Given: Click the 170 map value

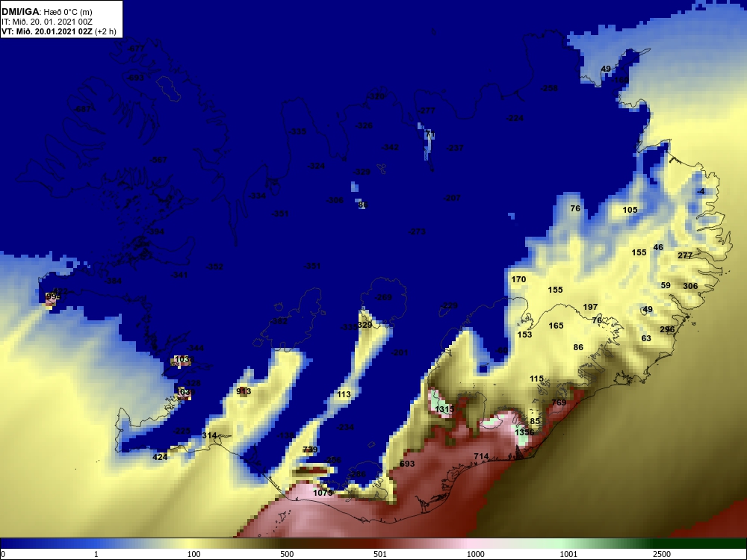Looking at the screenshot, I should point(518,279).
